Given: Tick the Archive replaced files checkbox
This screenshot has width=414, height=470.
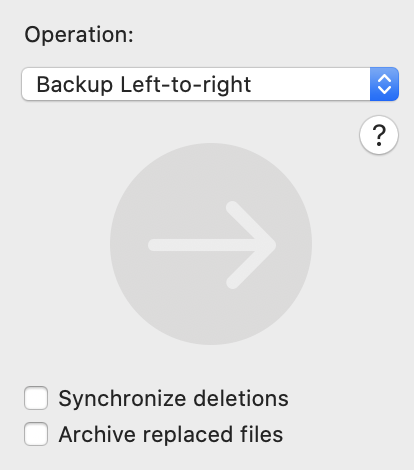Looking at the screenshot, I should click(x=36, y=434).
